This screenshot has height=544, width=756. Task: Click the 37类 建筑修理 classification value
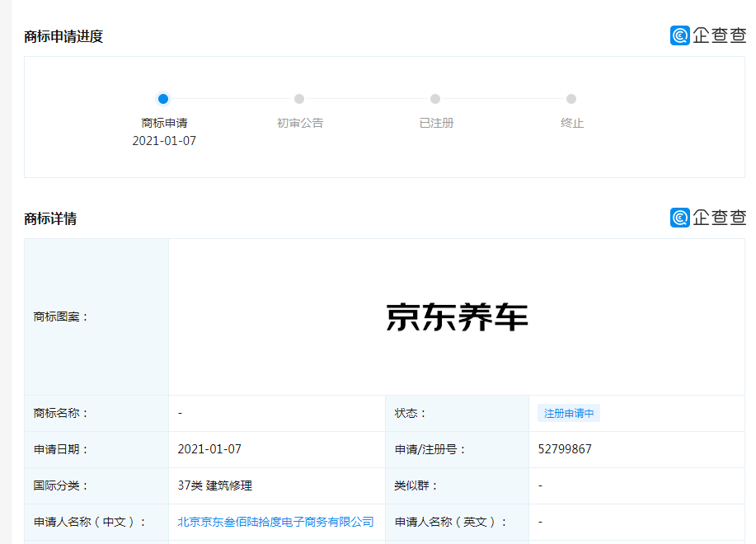(x=214, y=485)
